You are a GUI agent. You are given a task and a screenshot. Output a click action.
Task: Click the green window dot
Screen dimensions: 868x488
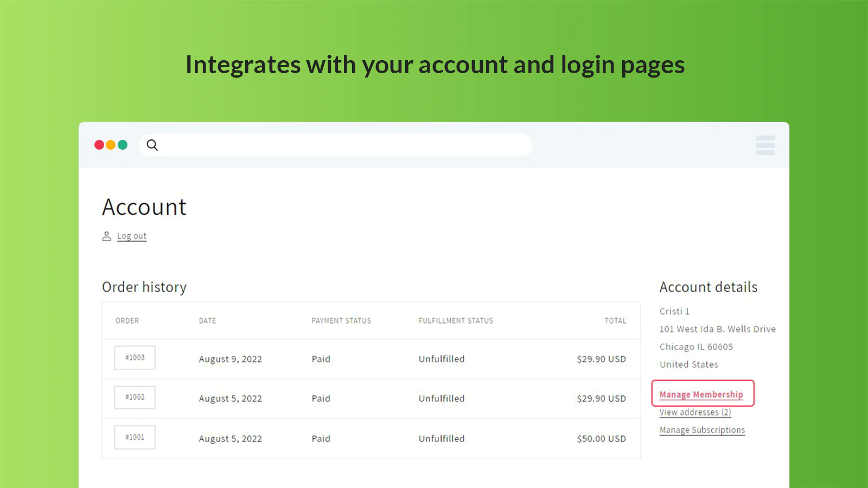tap(123, 145)
